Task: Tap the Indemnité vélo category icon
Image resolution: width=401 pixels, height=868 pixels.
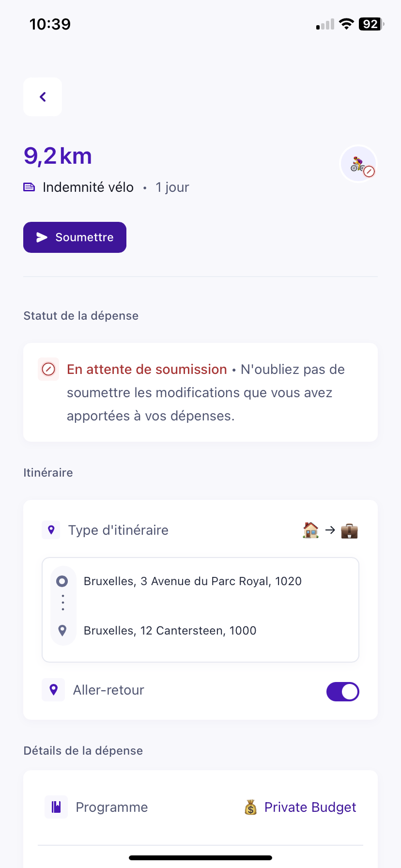Action: (x=29, y=187)
